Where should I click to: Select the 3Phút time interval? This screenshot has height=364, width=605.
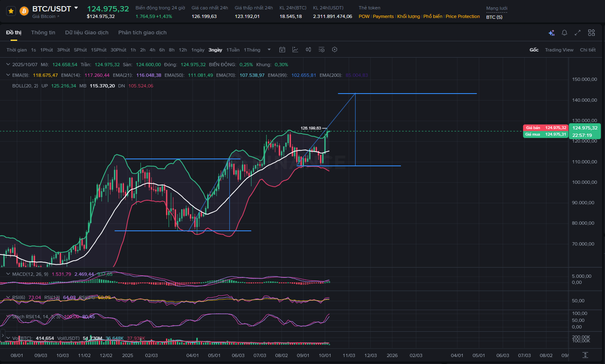pos(63,50)
